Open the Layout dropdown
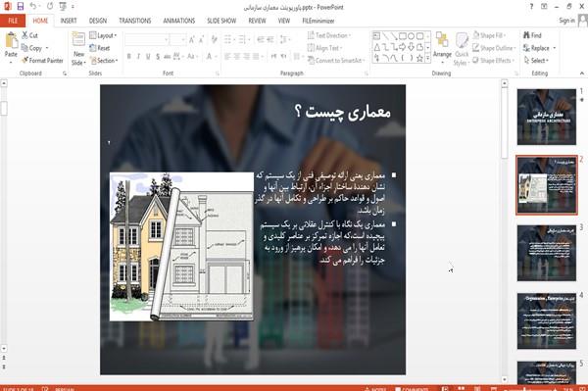The image size is (588, 391). pos(103,35)
